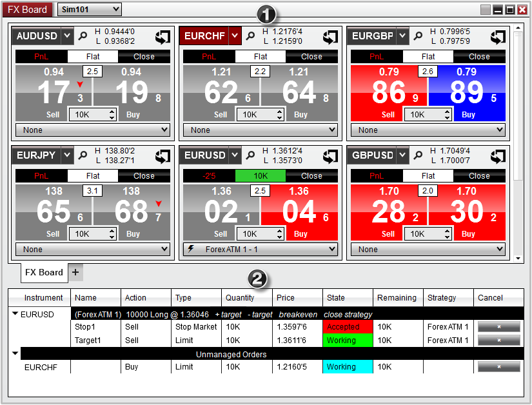Open the Sim101 account dropdown
The height and width of the screenshot is (405, 532).
(x=89, y=9)
